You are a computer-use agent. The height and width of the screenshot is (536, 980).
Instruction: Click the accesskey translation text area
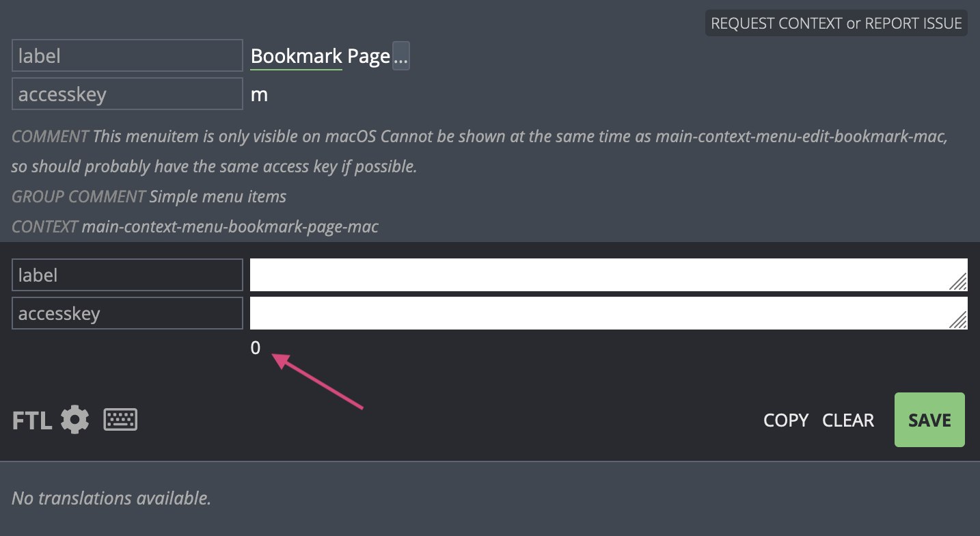[608, 312]
